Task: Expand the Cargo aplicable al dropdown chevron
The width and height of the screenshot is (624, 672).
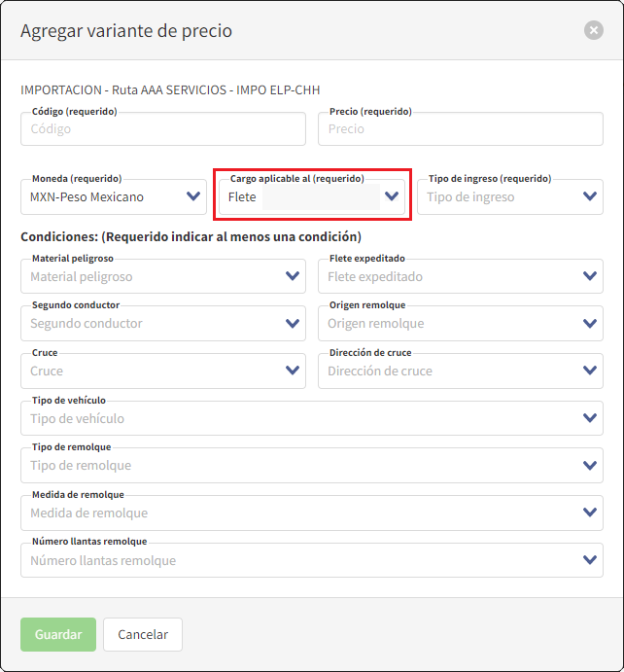Action: [392, 196]
